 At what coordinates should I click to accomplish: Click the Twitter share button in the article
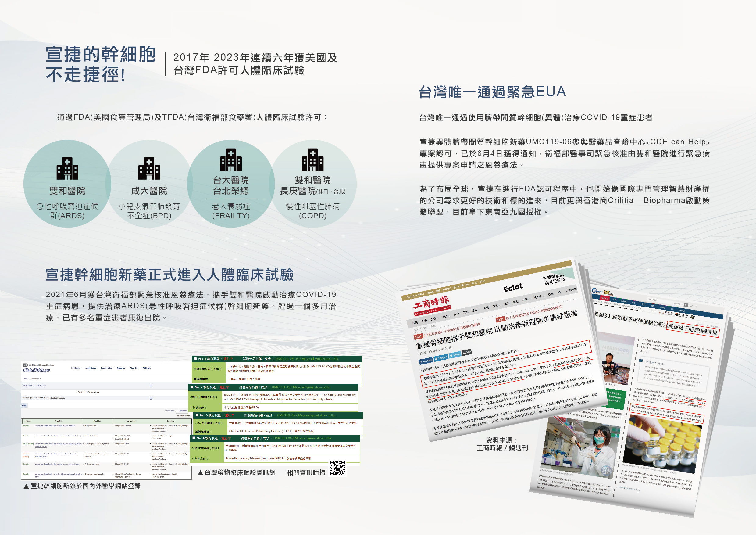[455, 355]
